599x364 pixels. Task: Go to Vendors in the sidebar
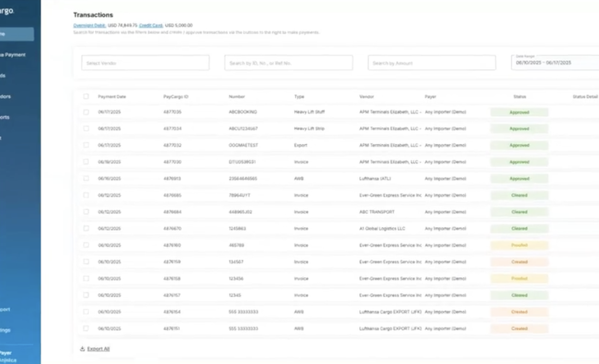point(6,97)
